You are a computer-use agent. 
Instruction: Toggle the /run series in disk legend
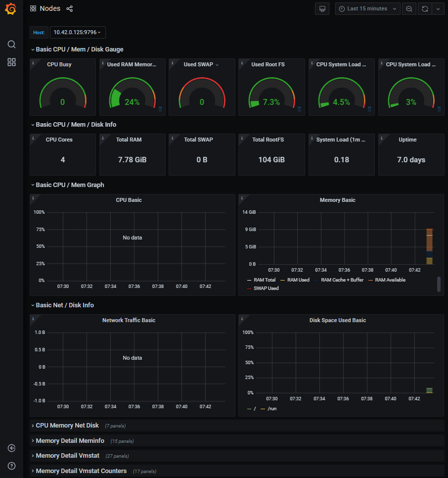269,409
